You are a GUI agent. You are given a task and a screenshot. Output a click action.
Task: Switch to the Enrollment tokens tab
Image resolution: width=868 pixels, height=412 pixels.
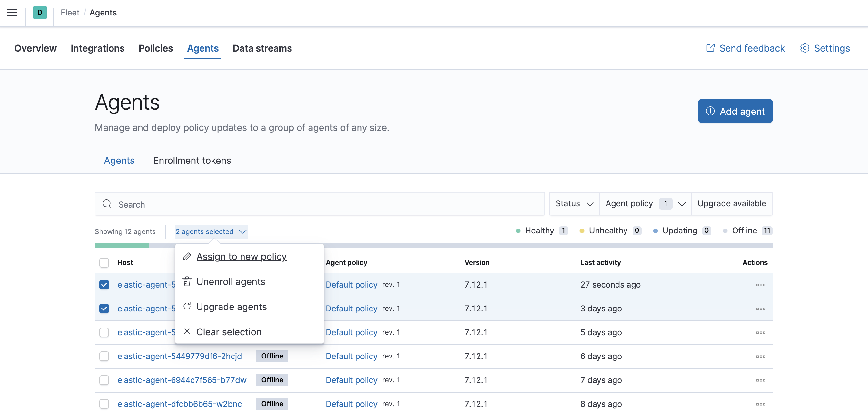click(x=192, y=160)
